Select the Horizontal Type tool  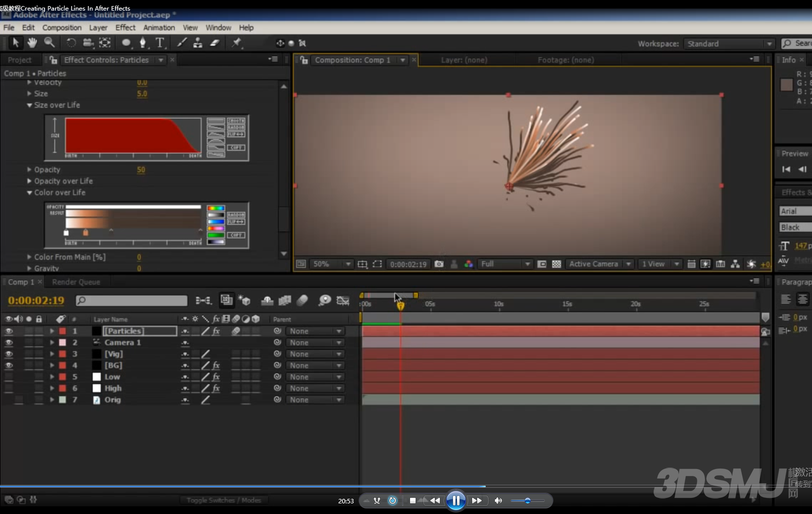[160, 43]
